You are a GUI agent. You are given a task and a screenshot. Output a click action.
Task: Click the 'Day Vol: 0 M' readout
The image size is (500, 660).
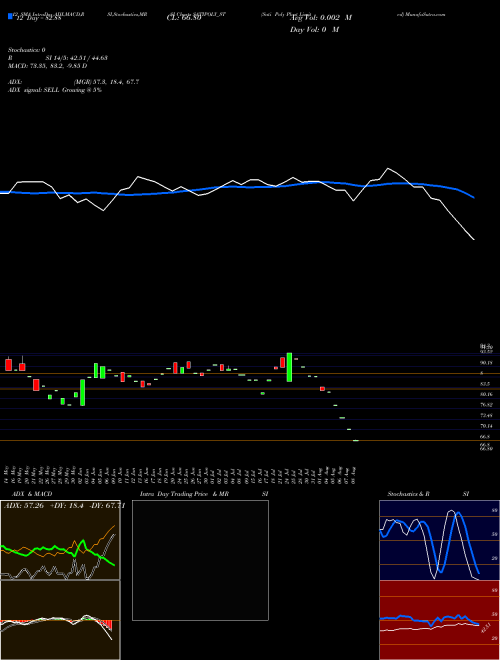coord(314,29)
